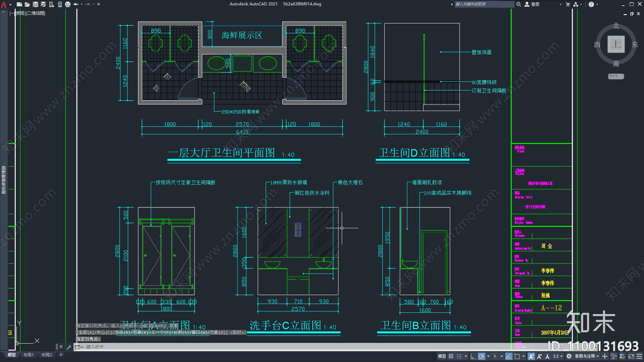Viewport: 644px width, 362px height.
Task: Open the Customize Quick Access Toolbar dropdown
Action: (x=99, y=4)
